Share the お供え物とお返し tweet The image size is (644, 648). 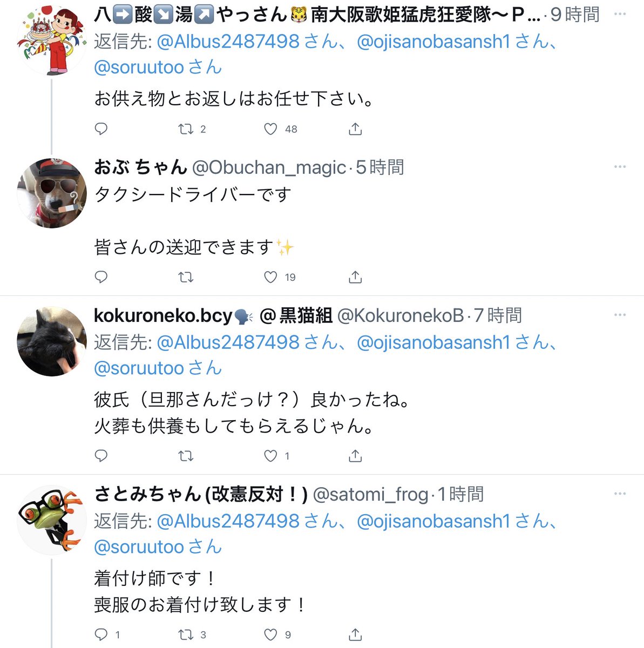[x=355, y=129]
